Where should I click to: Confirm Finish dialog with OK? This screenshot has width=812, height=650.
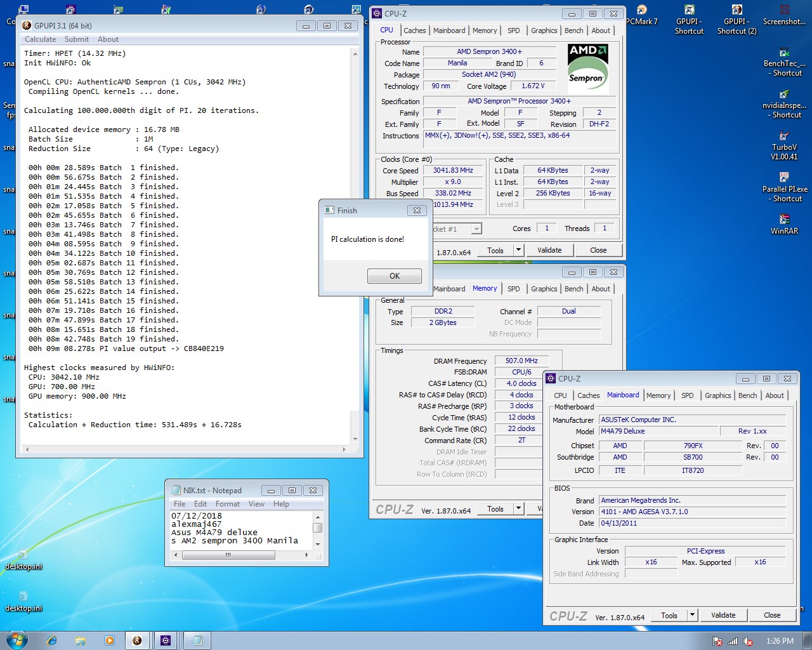click(395, 276)
